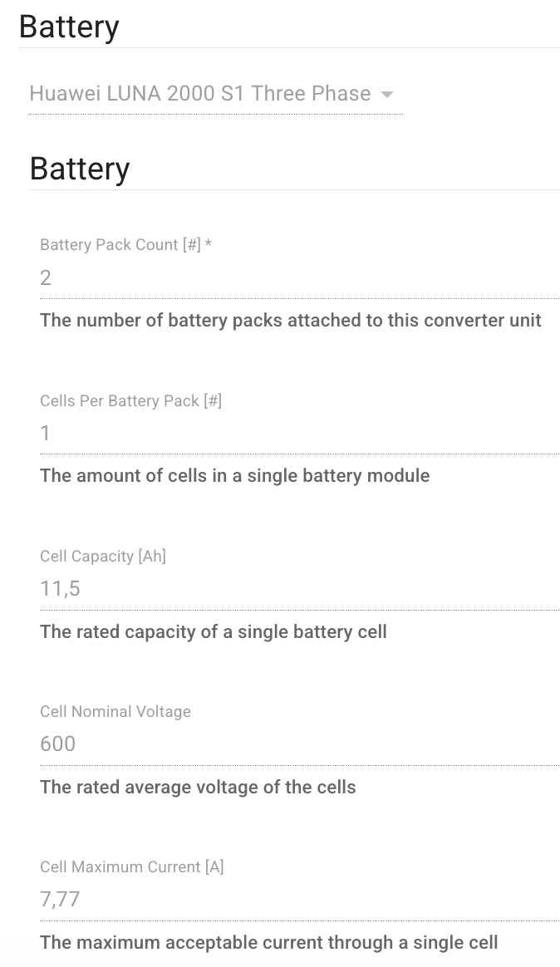Image resolution: width=560 pixels, height=967 pixels.
Task: Edit the value 2 for Battery Pack Count
Action: 45,278
